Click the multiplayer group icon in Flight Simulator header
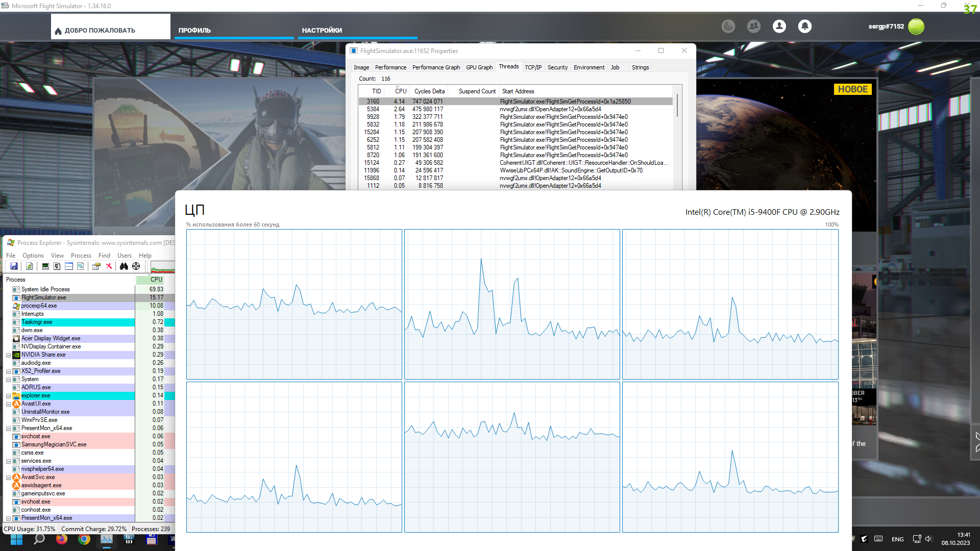Image resolution: width=980 pixels, height=551 pixels. [754, 26]
